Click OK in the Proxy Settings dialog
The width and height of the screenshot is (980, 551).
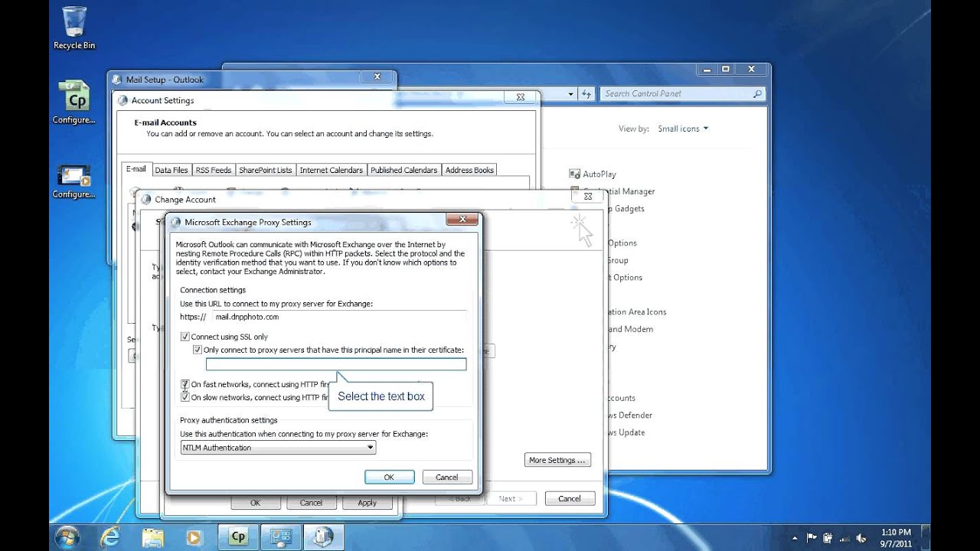point(389,477)
